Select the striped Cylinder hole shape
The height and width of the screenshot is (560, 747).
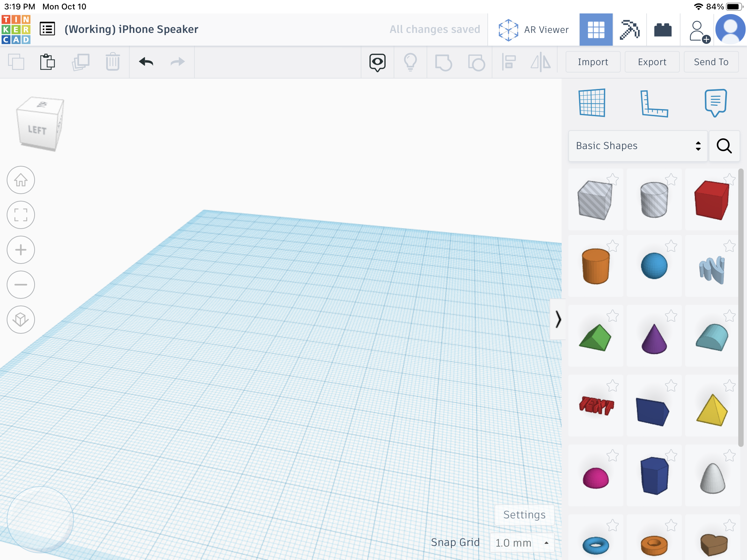[654, 199]
